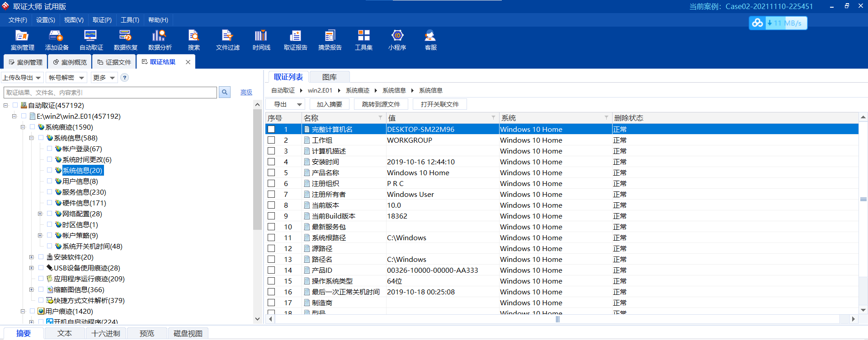Switch to the 图库 tab
The width and height of the screenshot is (868, 340).
pyautogui.click(x=329, y=77)
